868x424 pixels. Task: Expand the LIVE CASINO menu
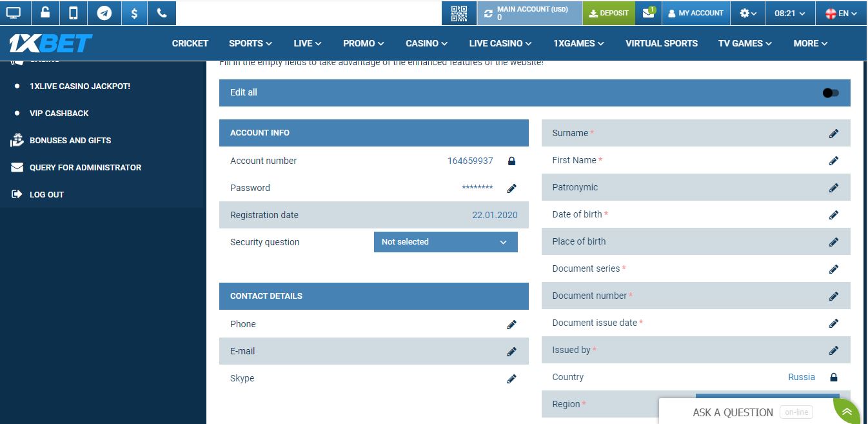(x=500, y=43)
